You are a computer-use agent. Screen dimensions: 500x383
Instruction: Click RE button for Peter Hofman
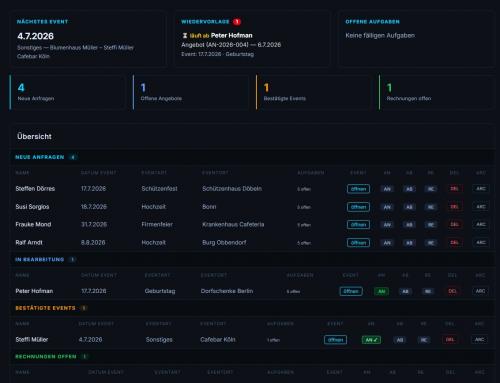coord(428,291)
